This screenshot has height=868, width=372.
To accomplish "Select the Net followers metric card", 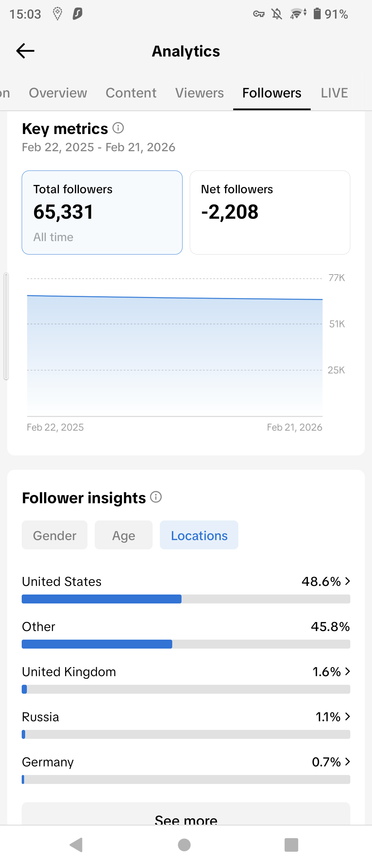I will pos(270,213).
